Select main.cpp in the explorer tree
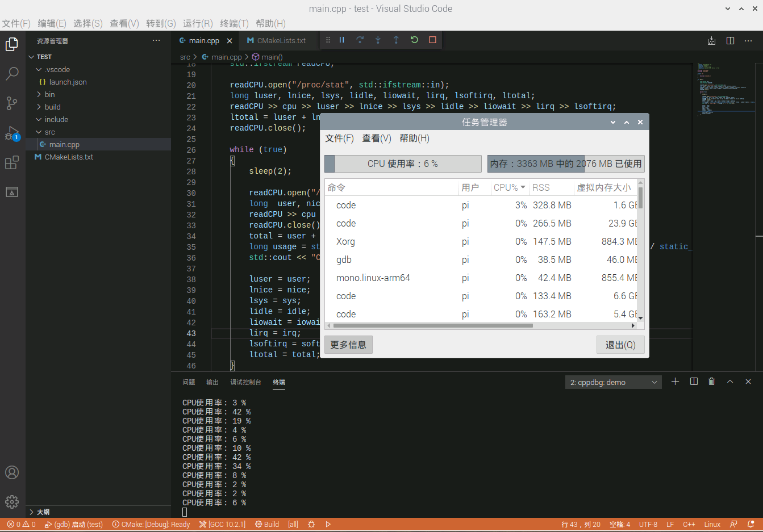763x532 pixels. (64, 144)
